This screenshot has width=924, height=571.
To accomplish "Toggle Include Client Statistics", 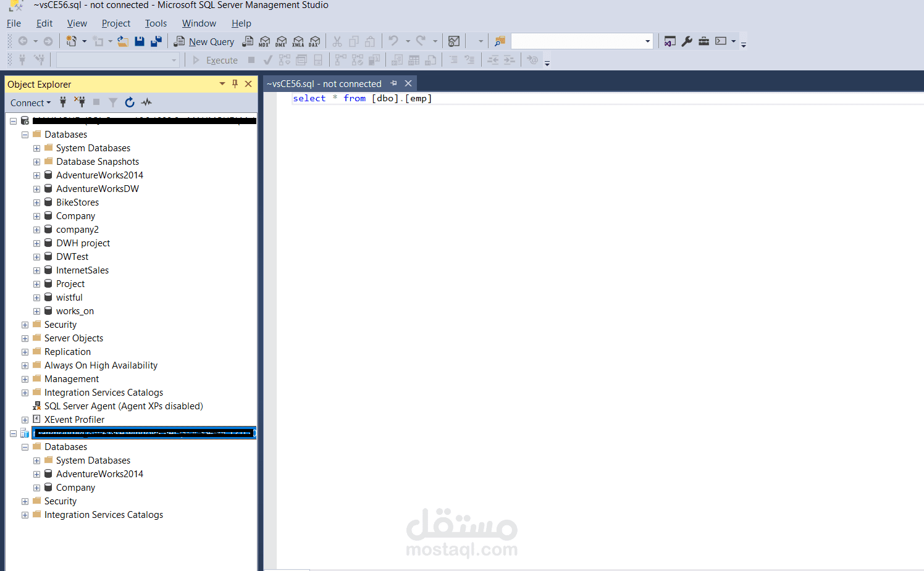I will tap(374, 60).
